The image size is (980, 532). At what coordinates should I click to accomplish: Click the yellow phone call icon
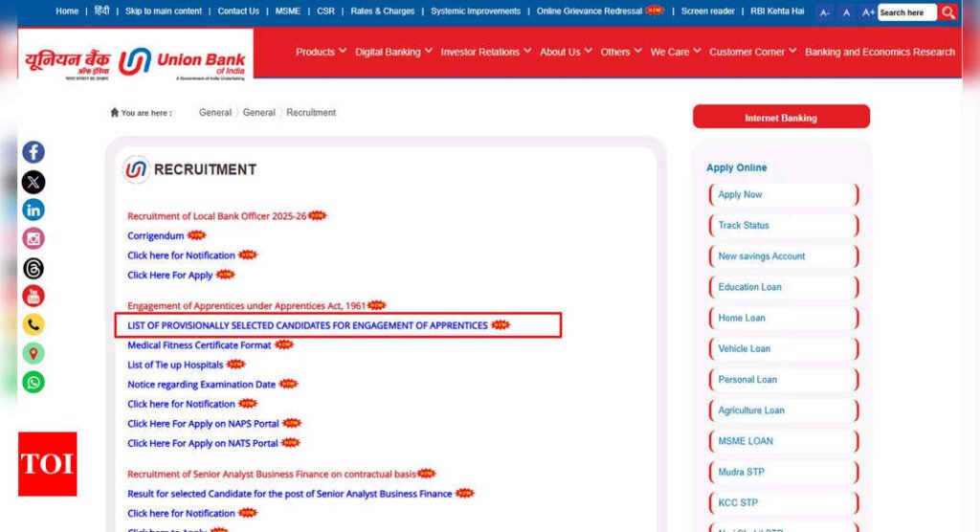tap(33, 324)
